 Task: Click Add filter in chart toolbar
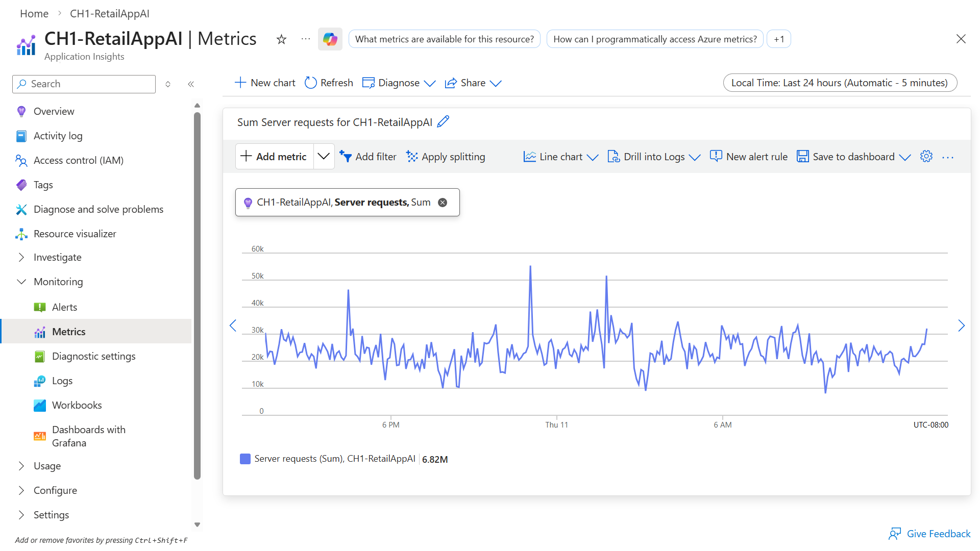[x=368, y=157]
